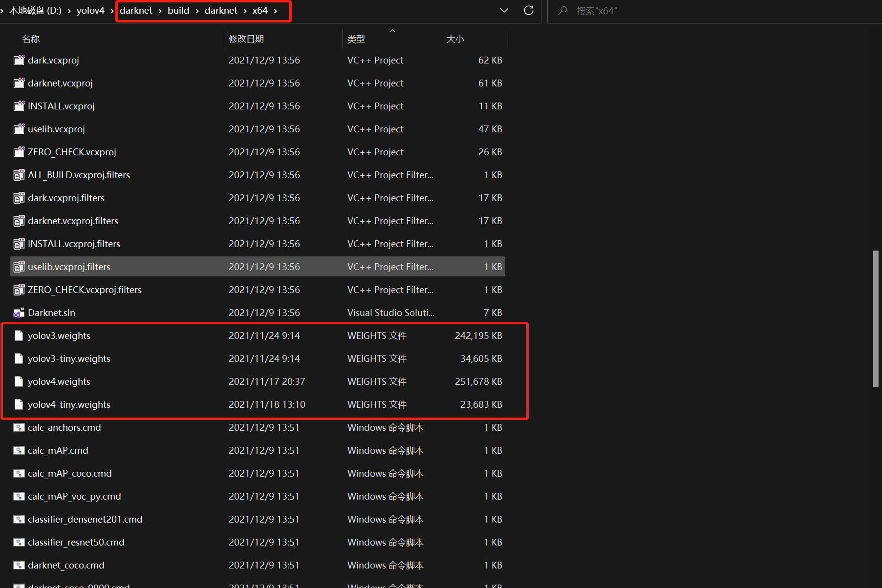Viewport: 882px width, 588px height.
Task: Select the yolov4-tiny.weights file icon
Action: point(18,404)
